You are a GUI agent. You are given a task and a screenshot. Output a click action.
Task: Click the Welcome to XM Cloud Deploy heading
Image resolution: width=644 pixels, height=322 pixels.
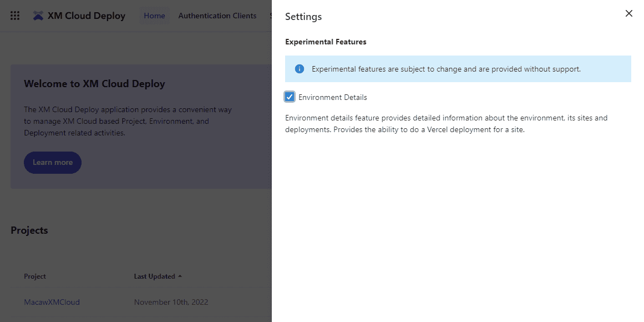94,84
